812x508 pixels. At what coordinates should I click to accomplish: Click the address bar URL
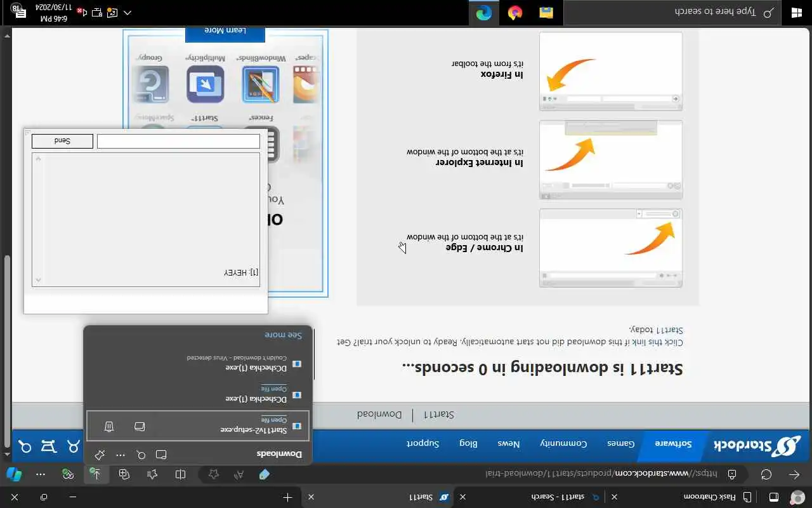click(601, 474)
